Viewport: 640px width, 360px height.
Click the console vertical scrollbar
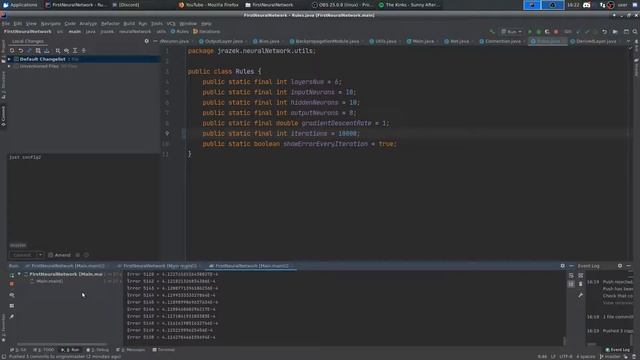564,340
